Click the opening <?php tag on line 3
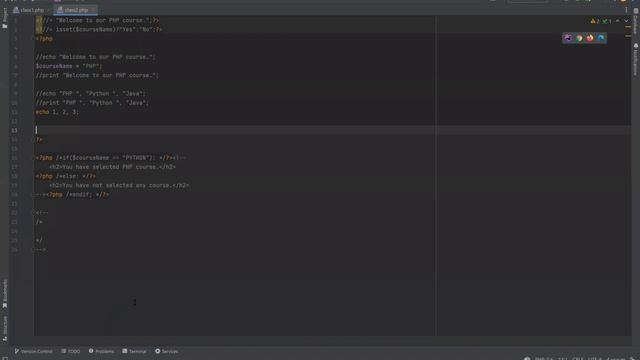The width and height of the screenshot is (640, 360). [x=44, y=39]
